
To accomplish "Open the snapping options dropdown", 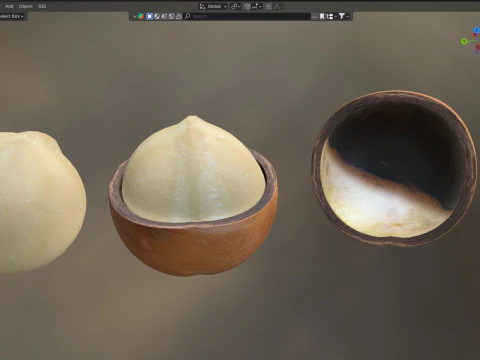I will [x=258, y=6].
